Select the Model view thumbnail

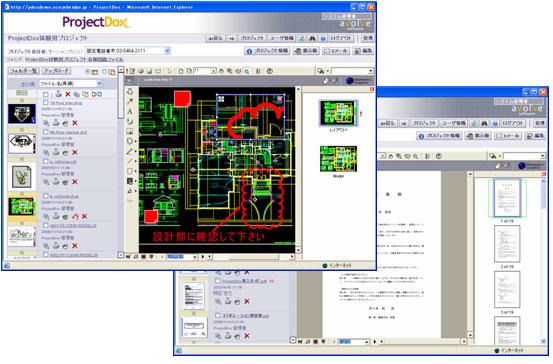pyautogui.click(x=338, y=159)
